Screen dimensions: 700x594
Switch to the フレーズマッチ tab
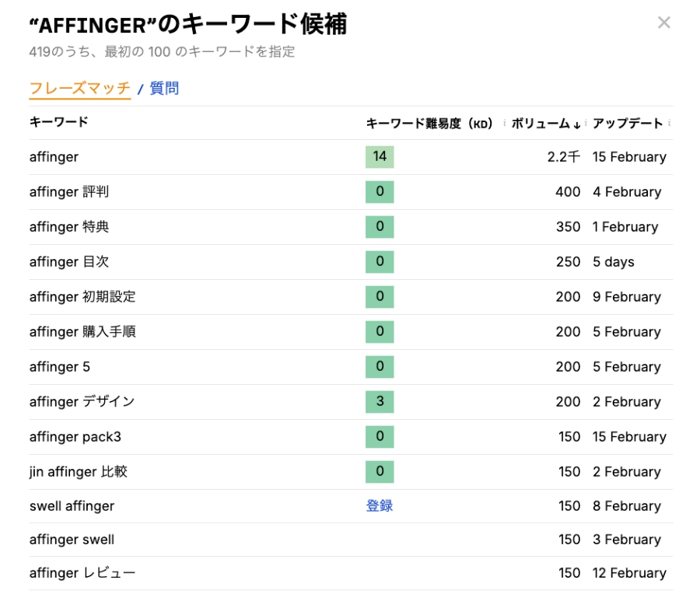pos(80,88)
